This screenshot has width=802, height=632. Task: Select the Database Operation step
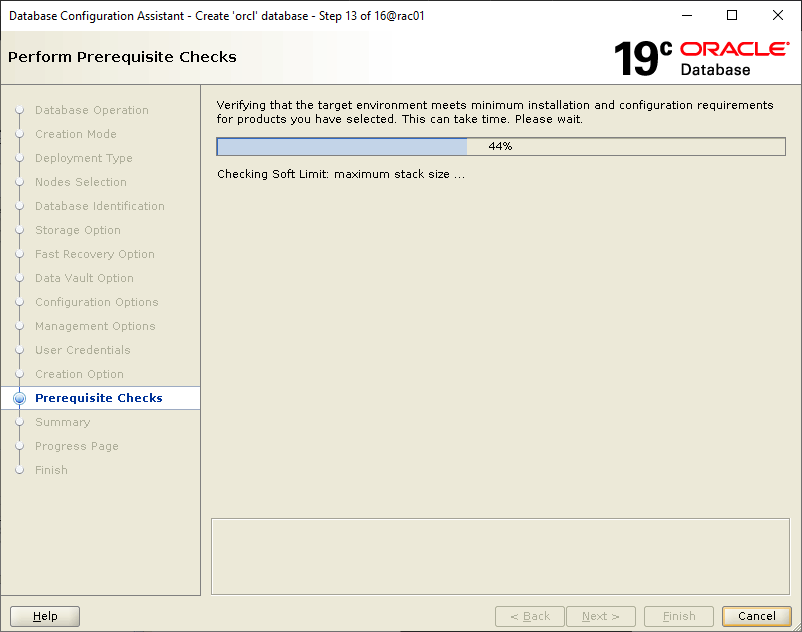(92, 110)
